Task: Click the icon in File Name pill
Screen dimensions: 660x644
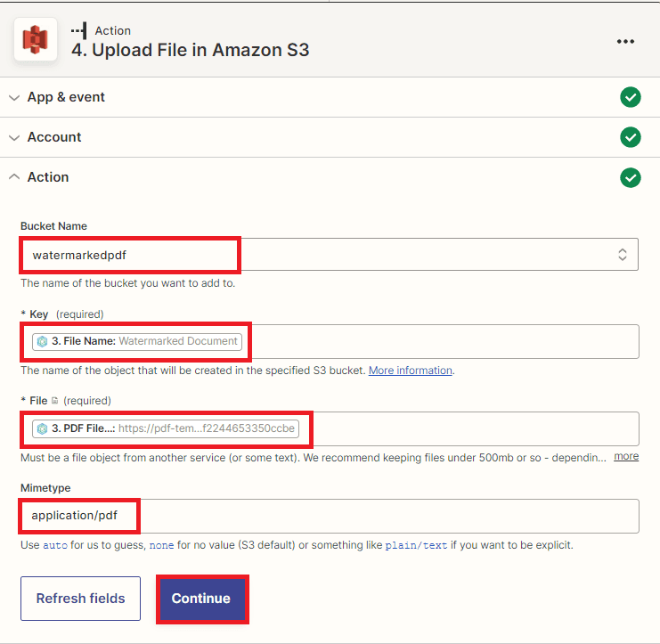Action: pos(42,341)
